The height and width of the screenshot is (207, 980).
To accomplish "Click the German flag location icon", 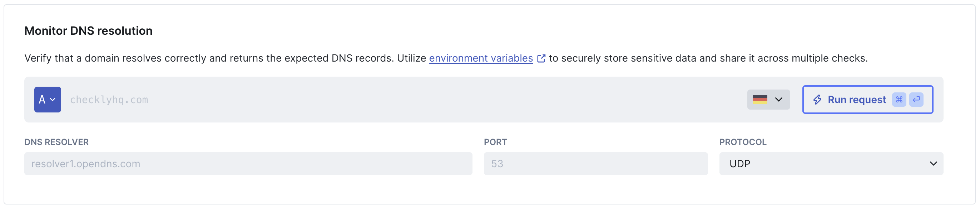I will click(761, 100).
